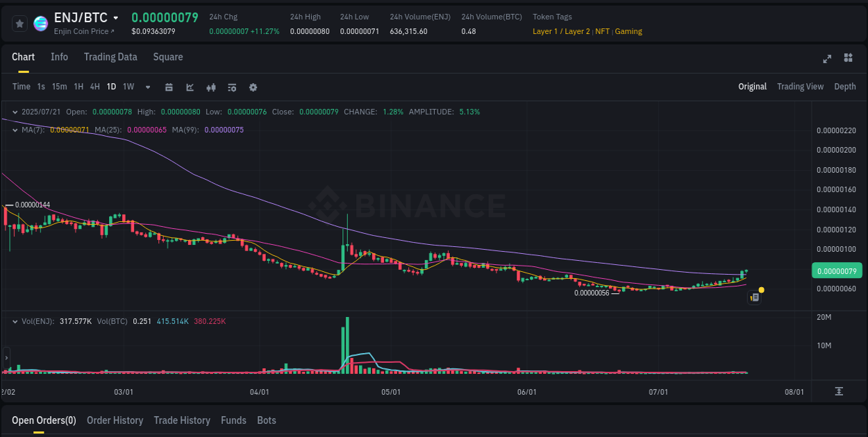Select the 4H interval
This screenshot has width=868, height=437.
tap(94, 87)
